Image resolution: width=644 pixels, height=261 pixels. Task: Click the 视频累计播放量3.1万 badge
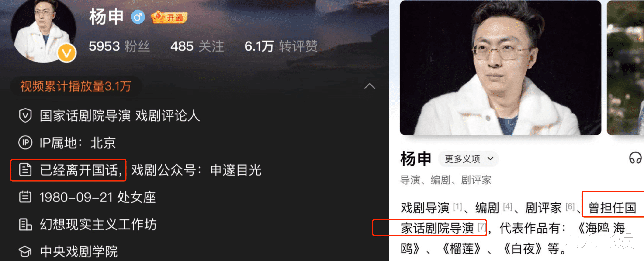(76, 86)
